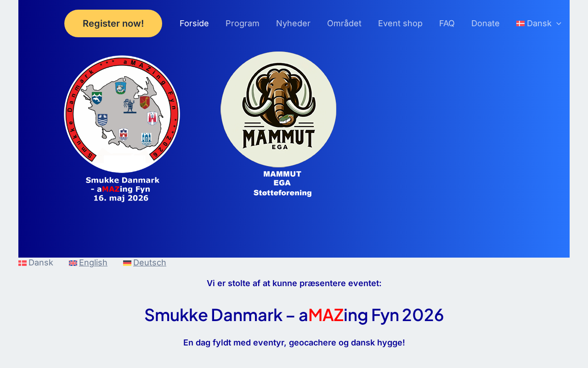Select Donate in the navigation bar
The height and width of the screenshot is (368, 588).
(x=486, y=23)
